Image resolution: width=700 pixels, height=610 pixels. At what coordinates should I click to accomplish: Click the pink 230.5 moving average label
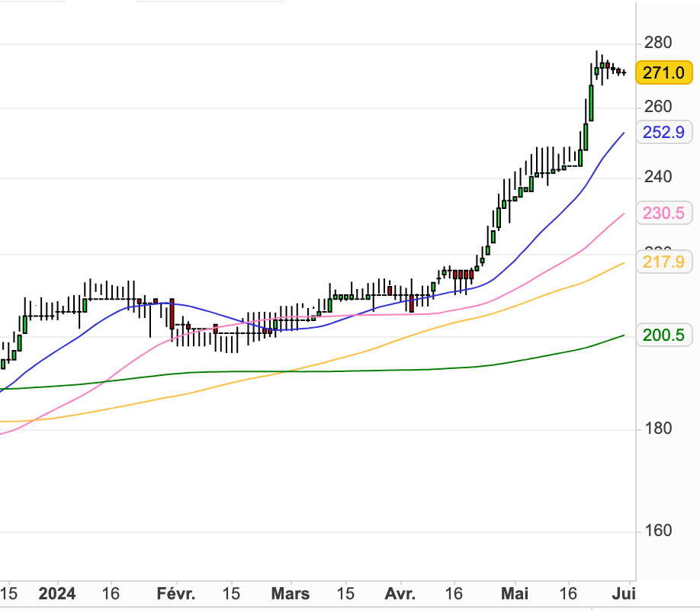[664, 213]
